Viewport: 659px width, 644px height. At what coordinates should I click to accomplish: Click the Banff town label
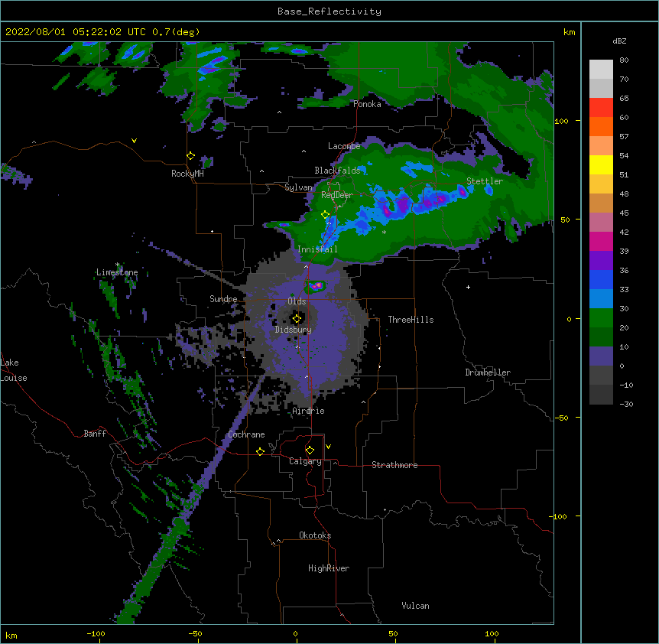[x=95, y=434]
